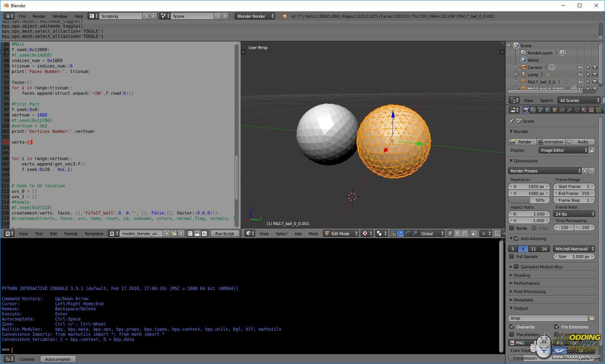Toggle line numbers in the text editor

point(190,234)
